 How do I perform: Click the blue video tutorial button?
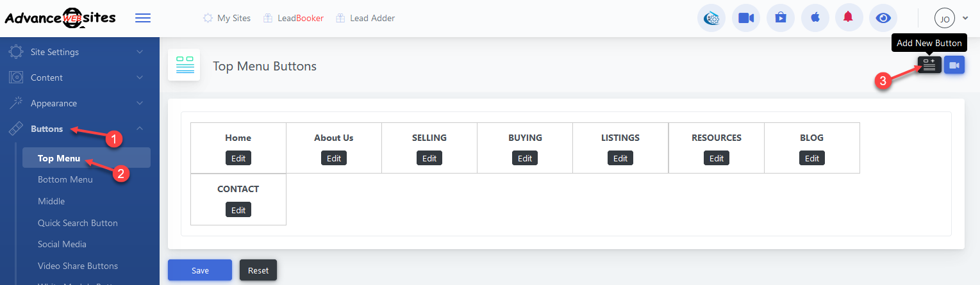pyautogui.click(x=954, y=65)
